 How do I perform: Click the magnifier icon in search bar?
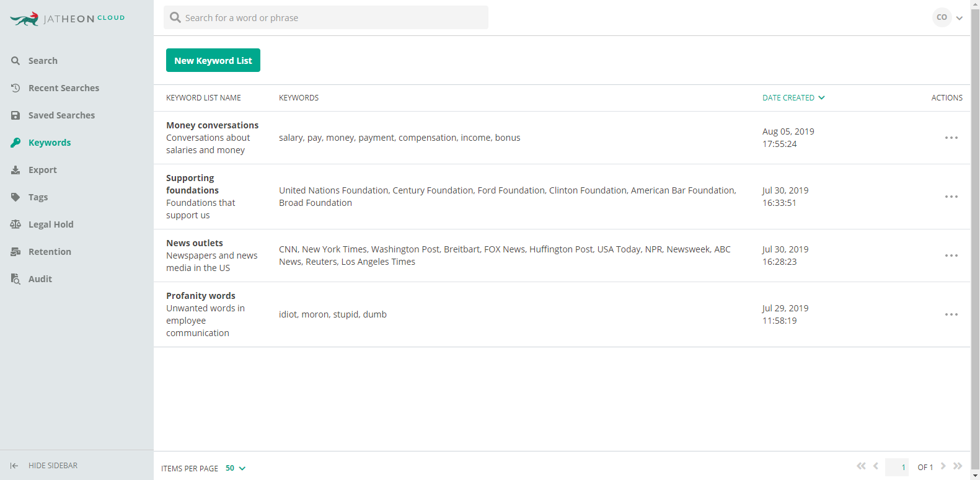(x=175, y=17)
